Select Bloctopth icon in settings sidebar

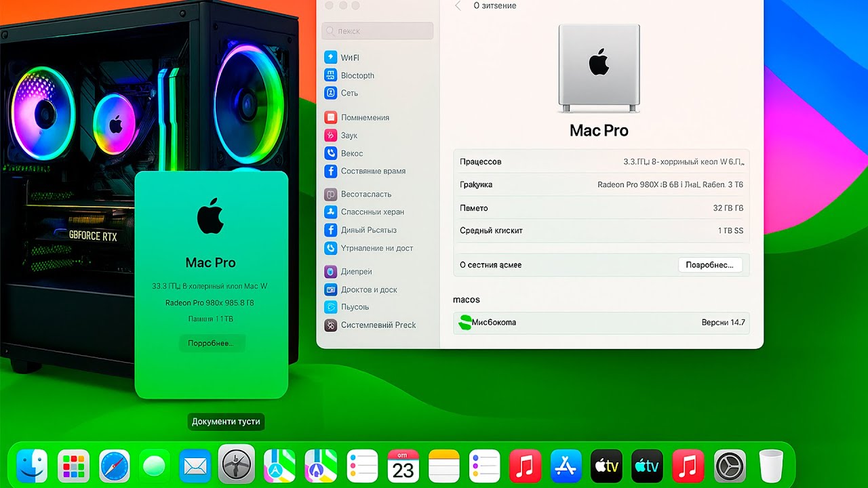coord(330,75)
